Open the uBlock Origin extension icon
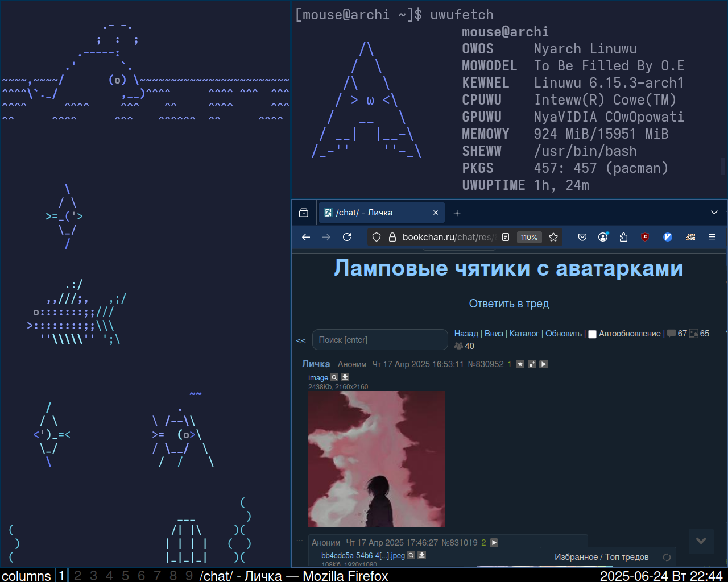Image resolution: width=728 pixels, height=582 pixels. pos(645,237)
